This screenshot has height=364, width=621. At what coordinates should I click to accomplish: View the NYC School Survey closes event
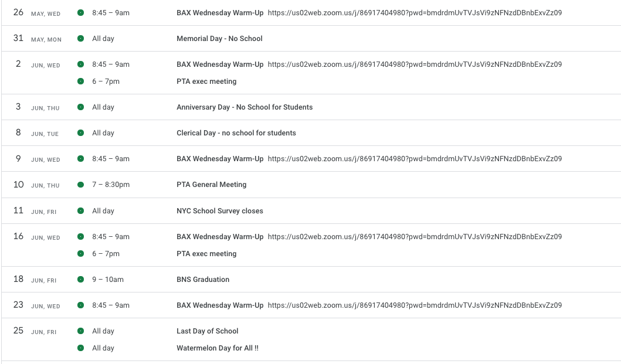pos(220,211)
